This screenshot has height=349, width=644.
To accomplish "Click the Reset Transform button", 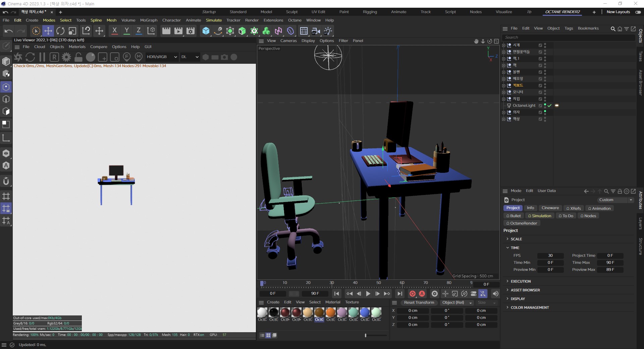I will (x=419, y=303).
